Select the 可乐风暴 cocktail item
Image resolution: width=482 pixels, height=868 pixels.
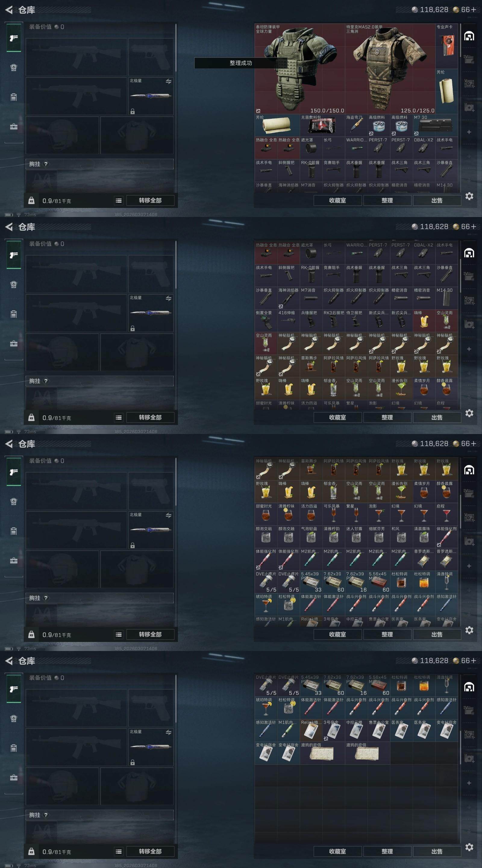333,514
